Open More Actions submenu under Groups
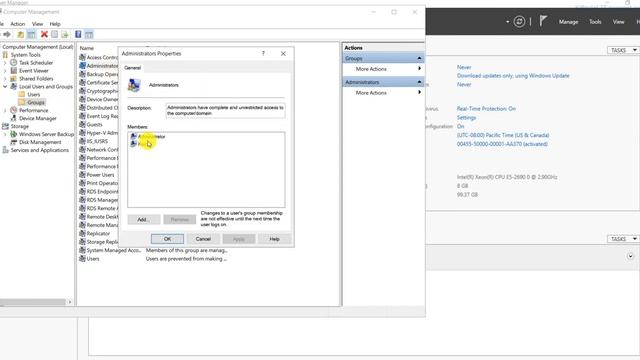This screenshot has height=360, width=640. click(x=383, y=69)
